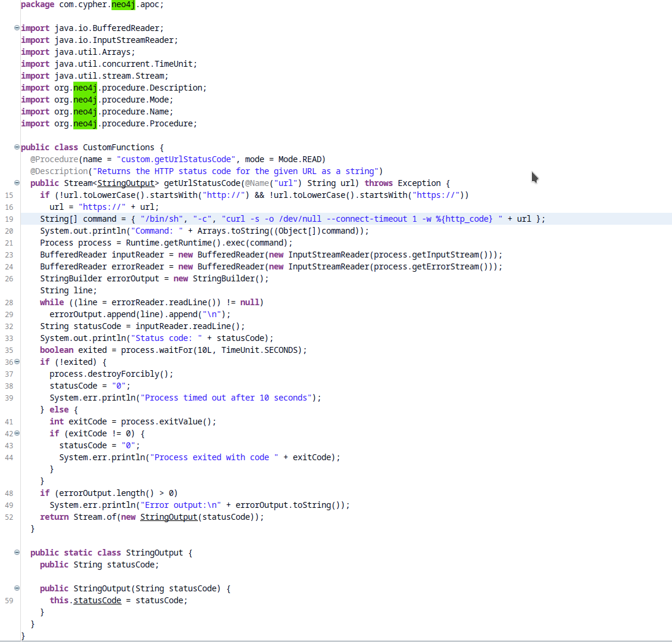Click line number 59 in the gutter
This screenshot has height=642, width=672.
click(9, 600)
